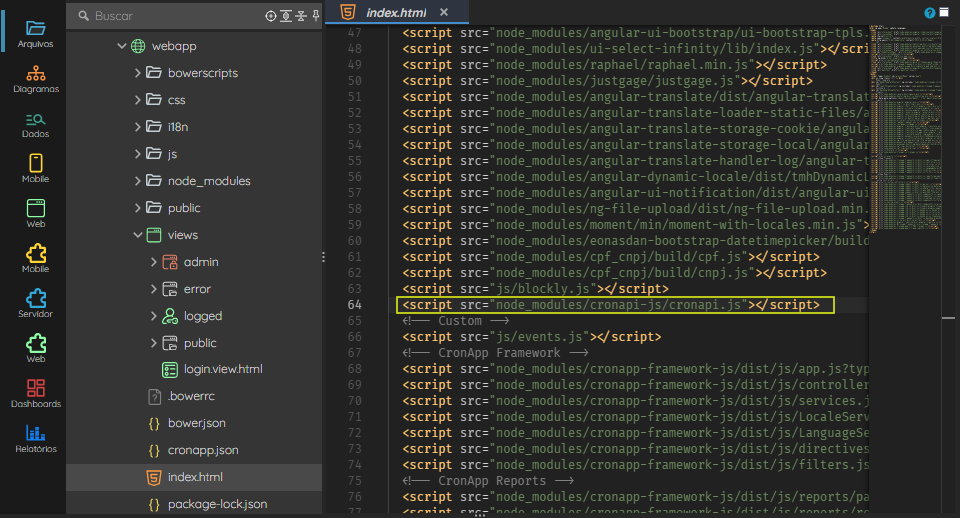Click the code minimap preview

point(905,129)
